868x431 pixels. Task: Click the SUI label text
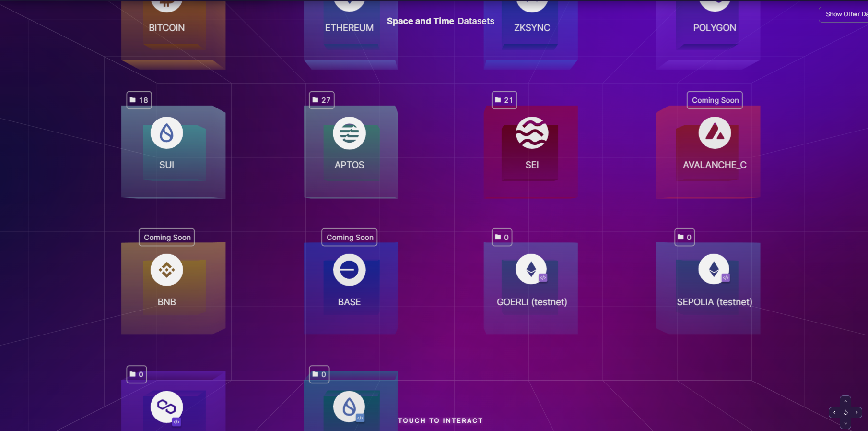[x=166, y=165]
